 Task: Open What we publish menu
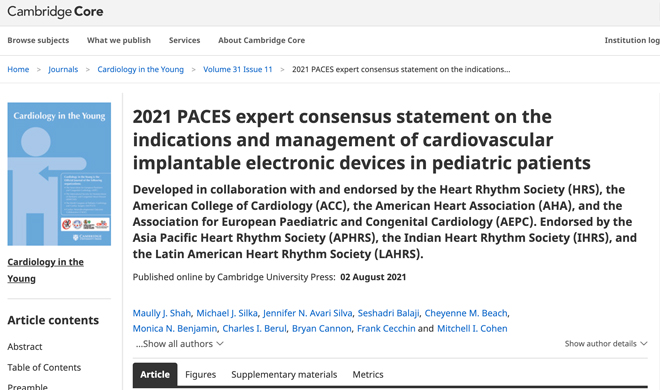click(x=119, y=40)
